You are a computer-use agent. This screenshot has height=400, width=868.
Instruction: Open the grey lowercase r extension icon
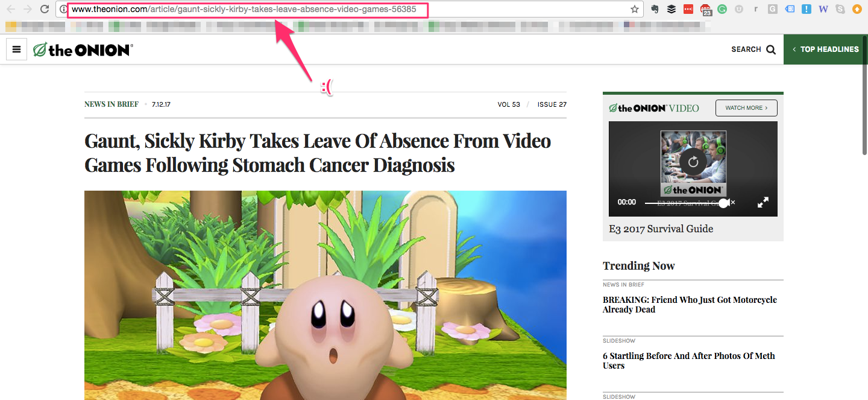point(756,9)
